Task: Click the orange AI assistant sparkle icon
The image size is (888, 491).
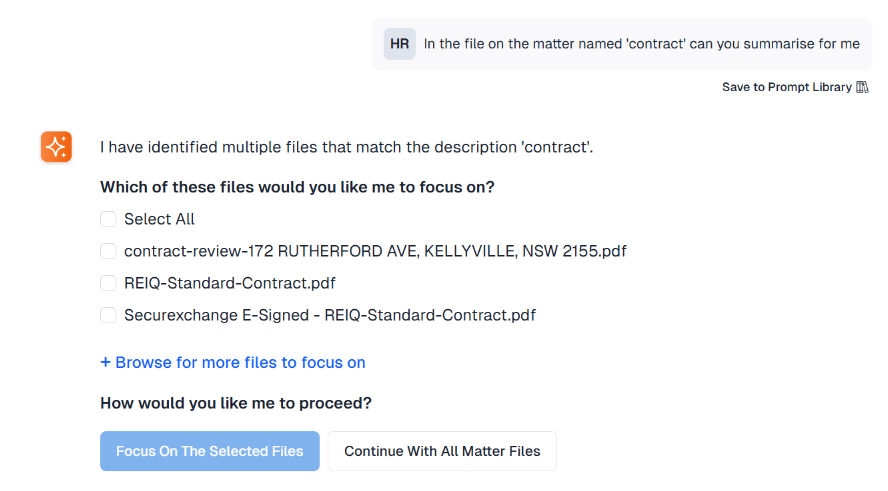Action: pos(56,147)
